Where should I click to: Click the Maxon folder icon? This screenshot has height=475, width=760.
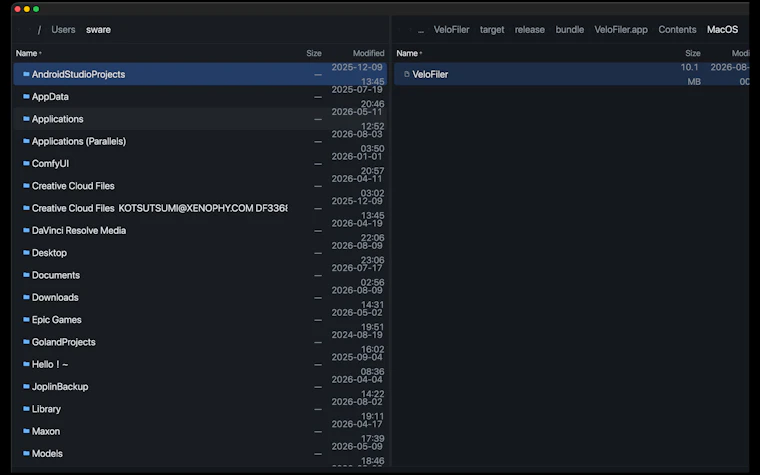pyautogui.click(x=26, y=431)
